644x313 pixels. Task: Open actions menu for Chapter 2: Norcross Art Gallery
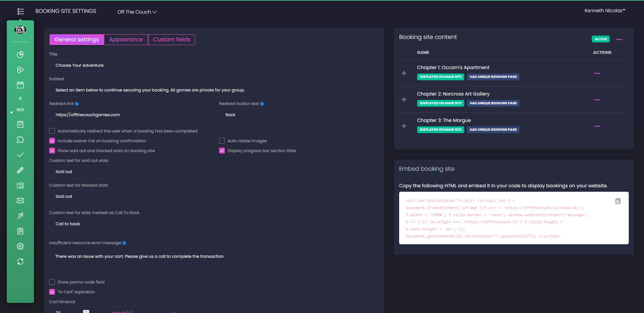click(597, 100)
